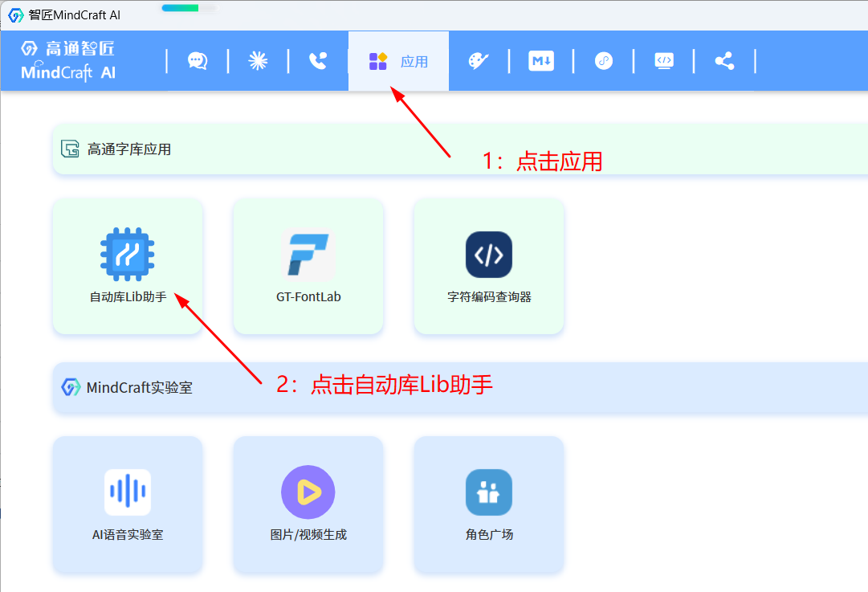
Task: Click the 角色广场 label text
Action: coord(489,534)
